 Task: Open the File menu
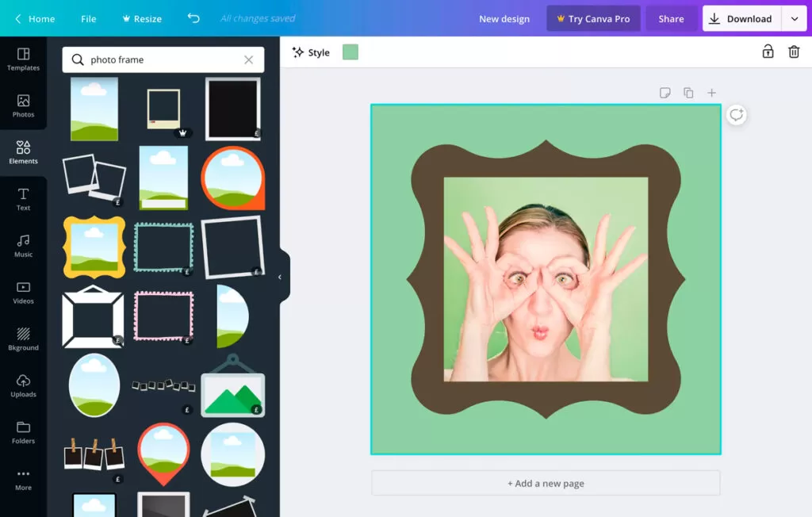pos(89,19)
